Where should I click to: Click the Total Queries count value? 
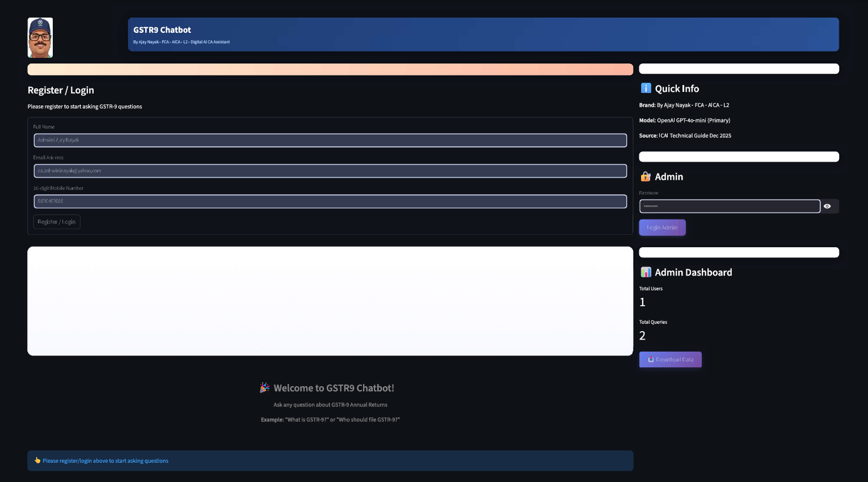coord(642,336)
